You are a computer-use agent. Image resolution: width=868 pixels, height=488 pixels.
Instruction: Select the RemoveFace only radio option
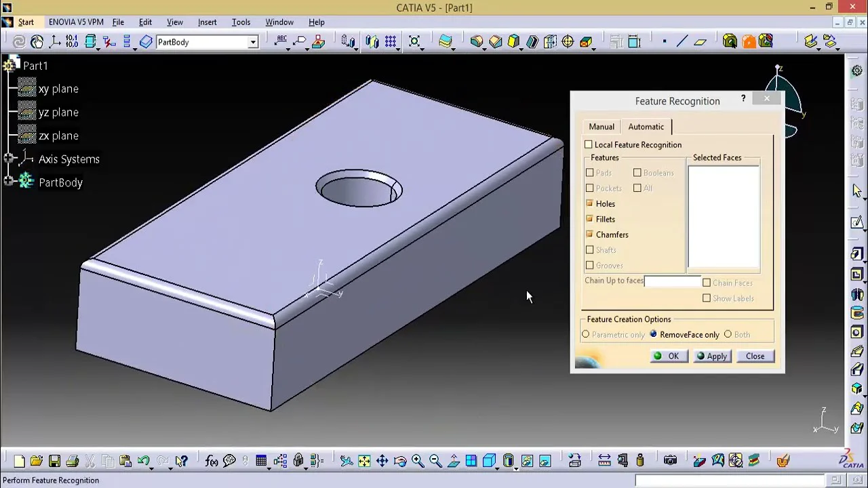[x=654, y=334]
